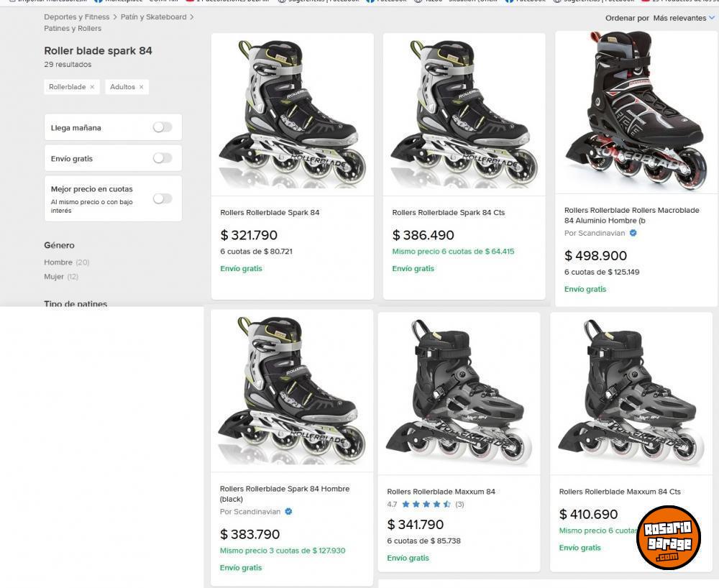Remove the Rollerblade filter tag
719x588 pixels.
(92, 87)
